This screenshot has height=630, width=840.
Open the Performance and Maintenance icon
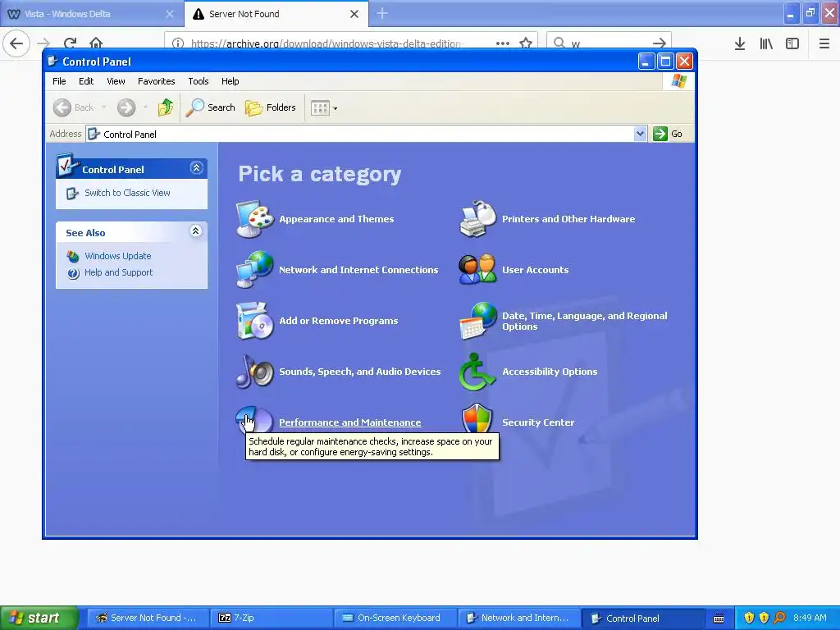(x=255, y=419)
